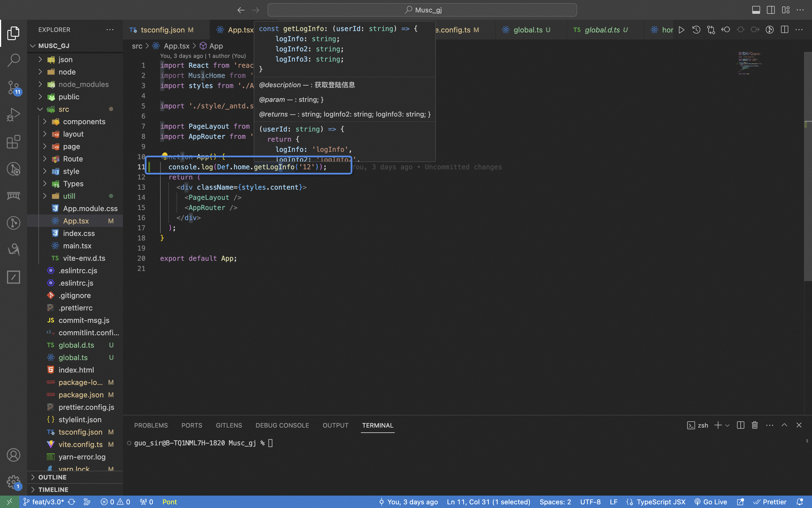Create new terminal with plus icon
This screenshot has width=812, height=508.
(x=718, y=425)
